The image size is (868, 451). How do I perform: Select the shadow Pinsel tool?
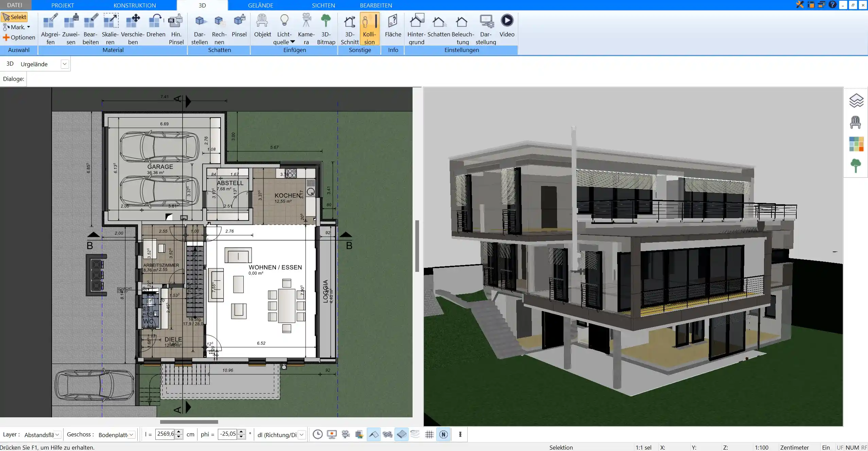239,25
